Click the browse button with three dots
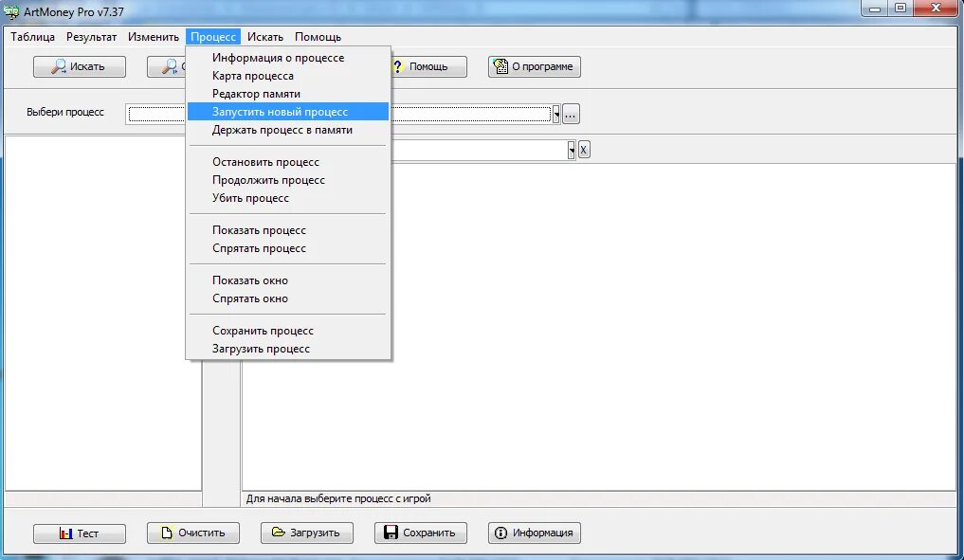 [571, 115]
